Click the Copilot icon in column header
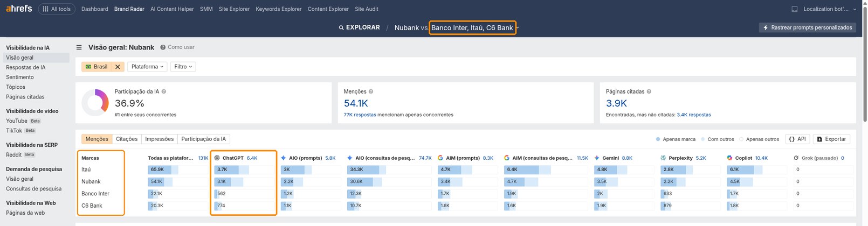Image resolution: width=868 pixels, height=226 pixels. tap(729, 158)
